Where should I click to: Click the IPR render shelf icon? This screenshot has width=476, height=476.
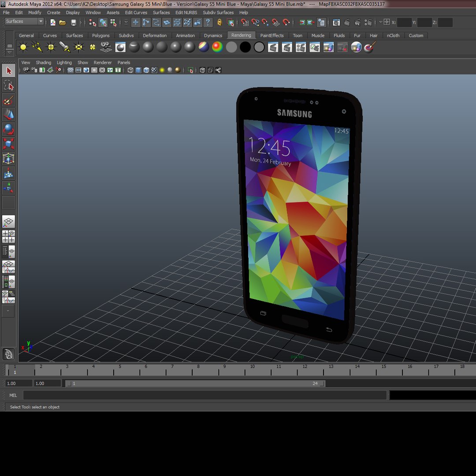point(287,47)
